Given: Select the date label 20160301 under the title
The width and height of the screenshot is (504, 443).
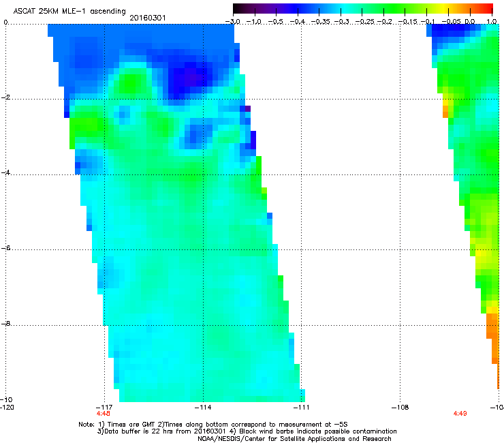Looking at the screenshot, I should click(x=148, y=18).
